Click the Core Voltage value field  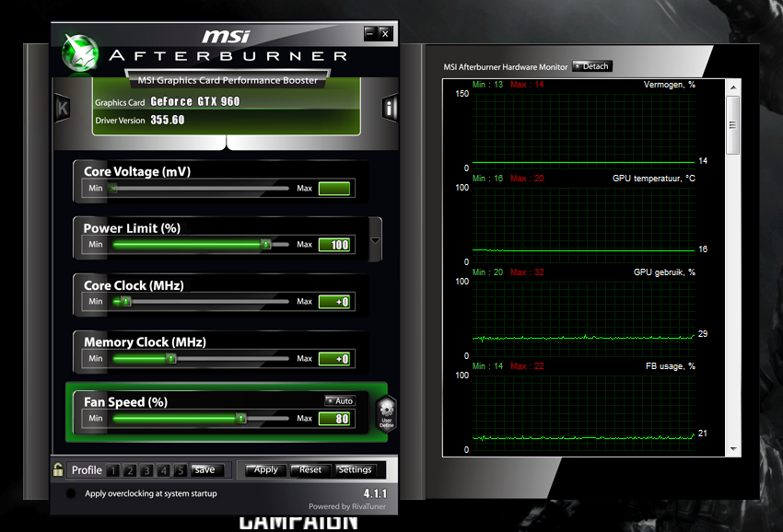(x=334, y=188)
